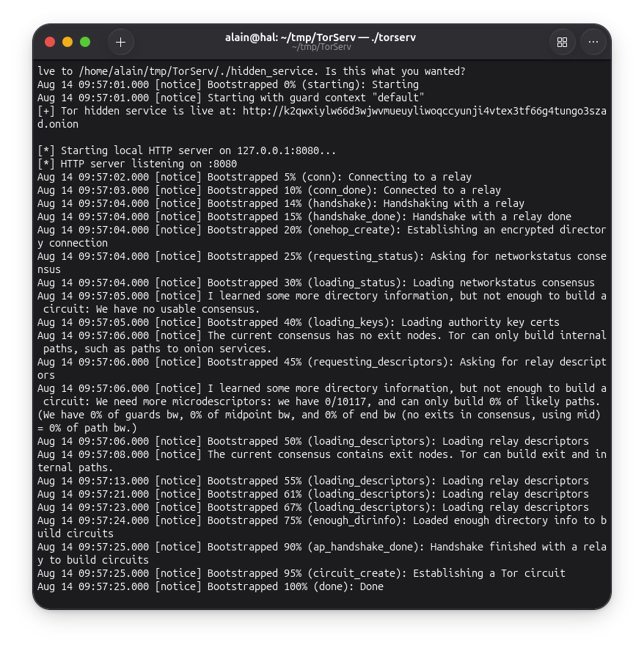Click 'Bootstrapped 5% (conn)' log line
The height and width of the screenshot is (651, 644).
click(255, 178)
